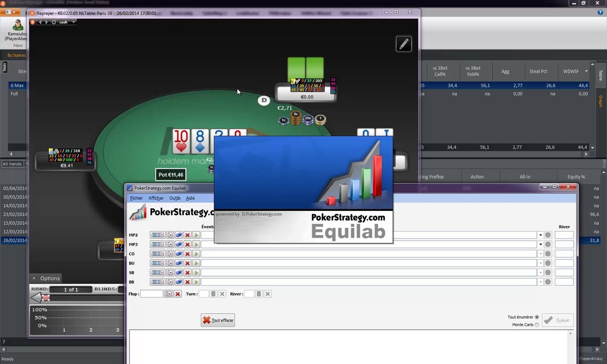Clear the Flop cards with red X

(178, 294)
